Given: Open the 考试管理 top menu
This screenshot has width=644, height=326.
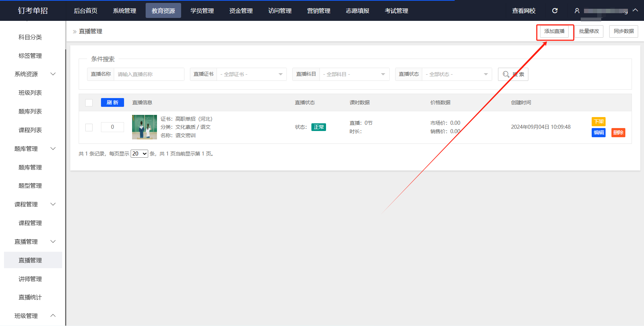Looking at the screenshot, I should click(396, 11).
